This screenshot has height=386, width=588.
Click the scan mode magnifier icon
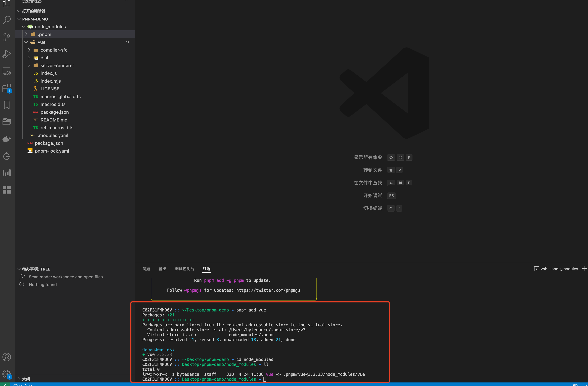click(22, 277)
